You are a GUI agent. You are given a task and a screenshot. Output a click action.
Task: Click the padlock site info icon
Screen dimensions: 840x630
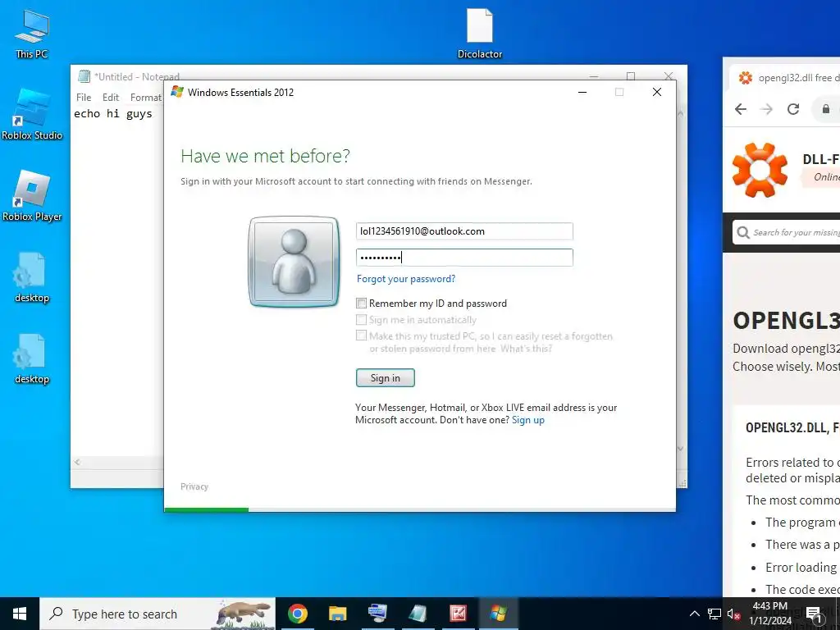pyautogui.click(x=826, y=109)
